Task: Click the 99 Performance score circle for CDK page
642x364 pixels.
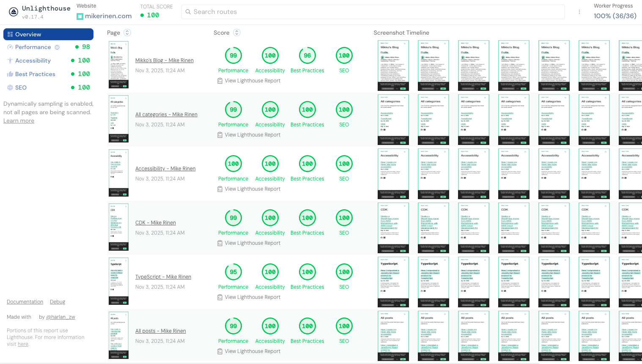Action: [233, 218]
